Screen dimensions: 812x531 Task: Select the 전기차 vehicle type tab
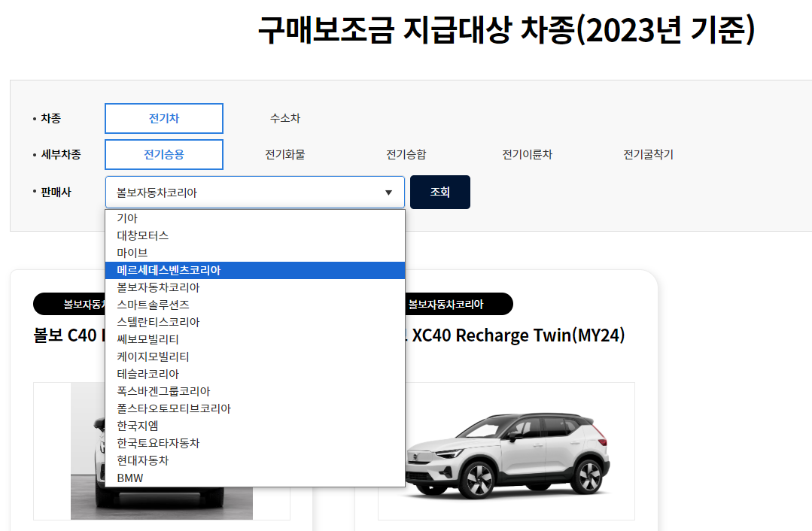coord(163,119)
